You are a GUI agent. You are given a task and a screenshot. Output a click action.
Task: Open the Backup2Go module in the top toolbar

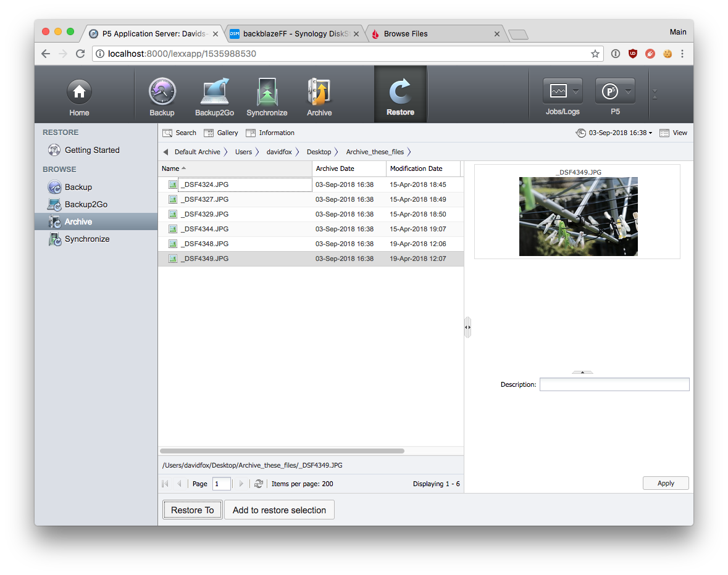[x=214, y=96]
